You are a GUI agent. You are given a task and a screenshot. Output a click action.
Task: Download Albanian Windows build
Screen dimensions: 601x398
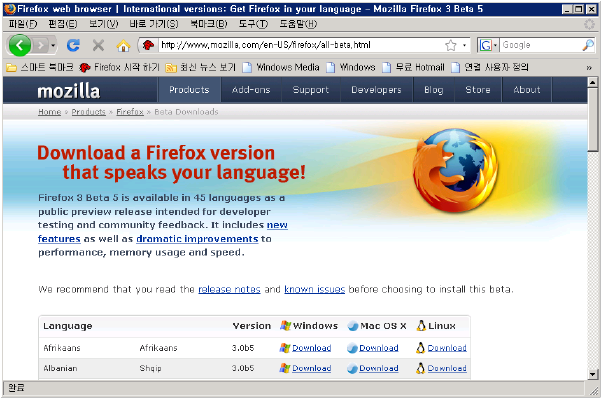pos(312,368)
